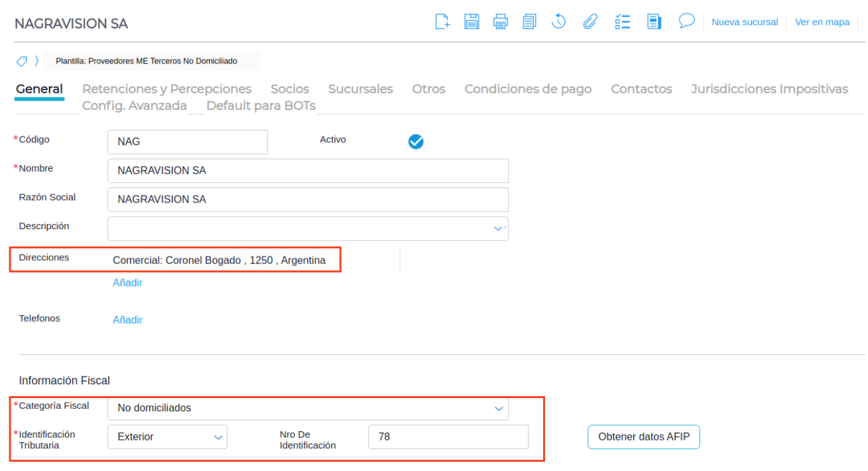Save the record with the floppy disk icon

471,22
